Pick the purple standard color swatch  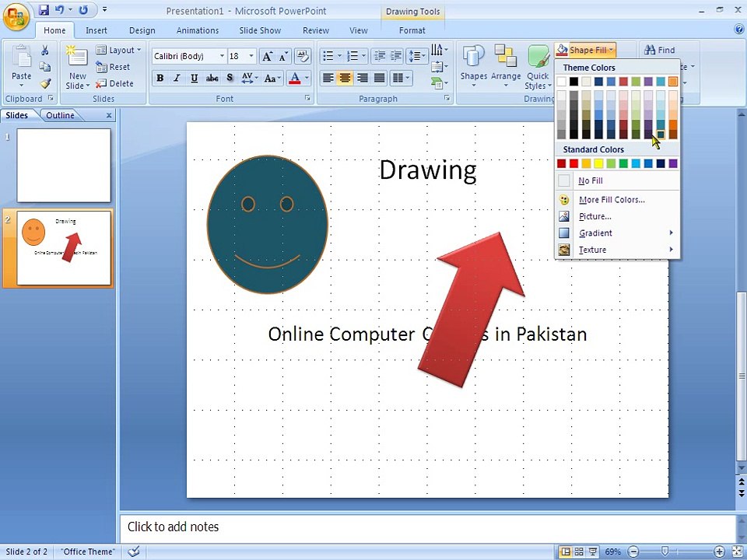pos(672,164)
